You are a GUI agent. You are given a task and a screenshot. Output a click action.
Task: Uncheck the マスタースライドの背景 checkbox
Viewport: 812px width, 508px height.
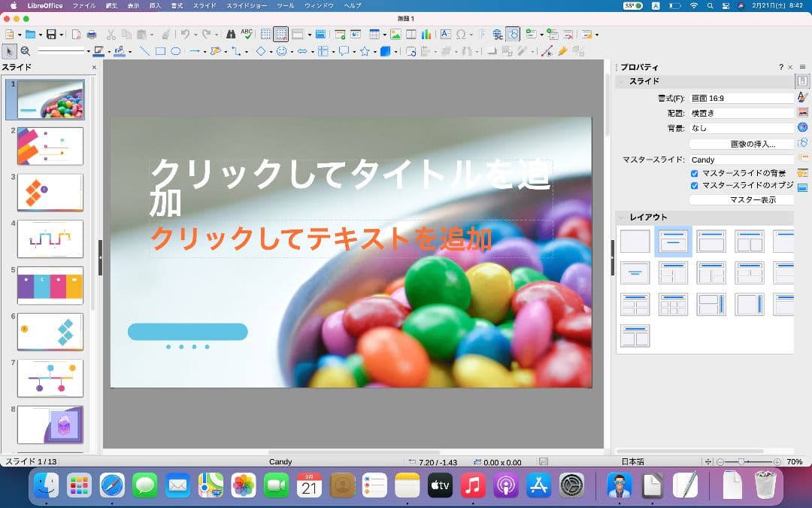coord(695,172)
